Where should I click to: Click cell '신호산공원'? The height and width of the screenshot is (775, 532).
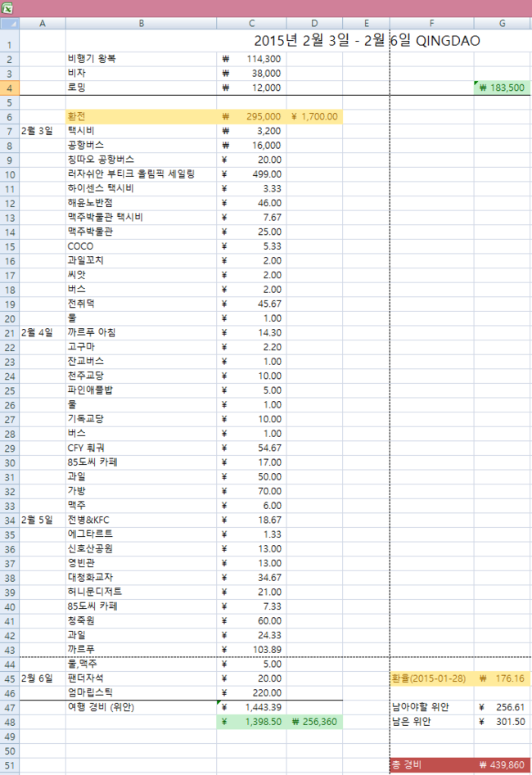tap(141, 548)
